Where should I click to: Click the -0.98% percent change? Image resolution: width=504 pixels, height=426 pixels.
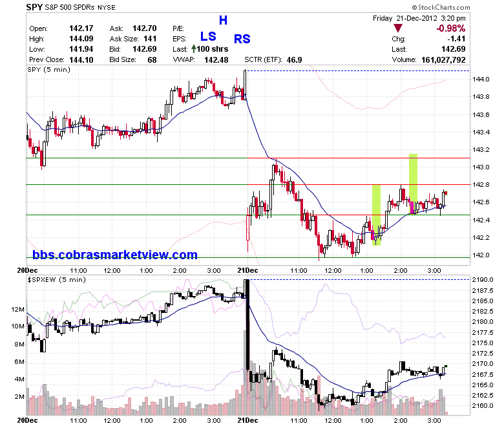click(x=450, y=28)
